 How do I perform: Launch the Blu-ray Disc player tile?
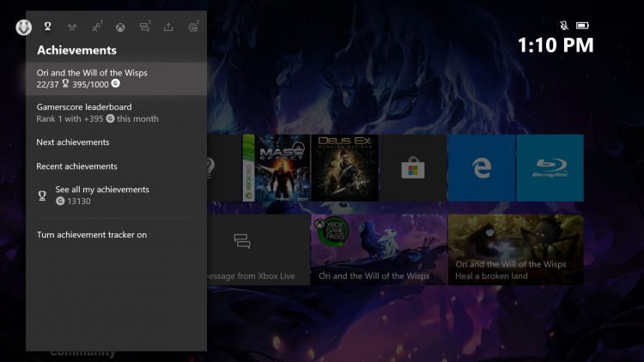click(550, 168)
